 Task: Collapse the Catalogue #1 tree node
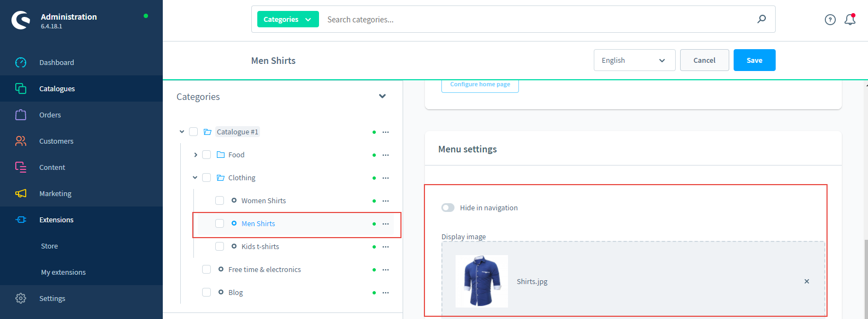click(182, 132)
